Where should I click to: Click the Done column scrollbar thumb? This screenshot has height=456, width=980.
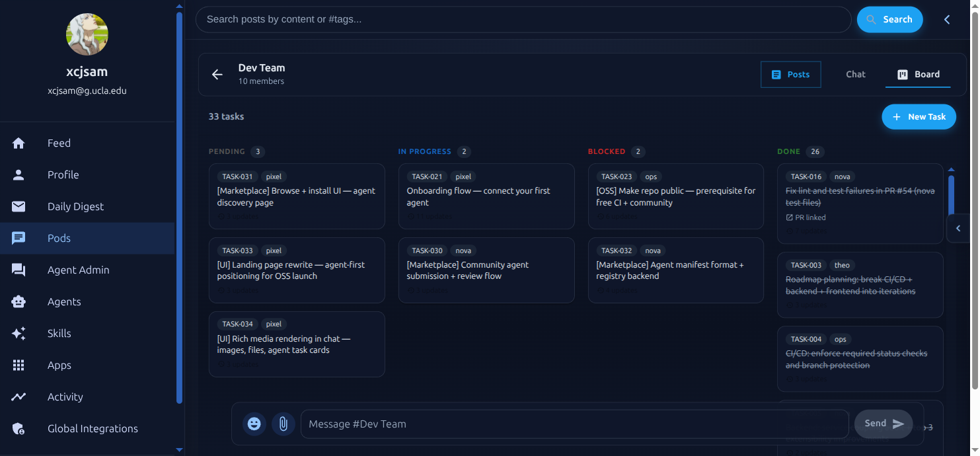point(951,196)
